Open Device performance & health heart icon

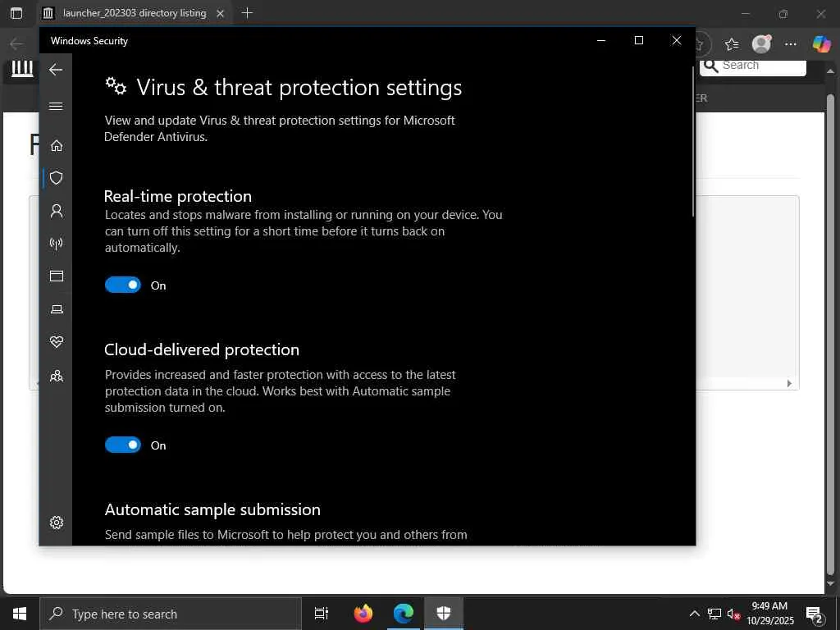pyautogui.click(x=57, y=342)
